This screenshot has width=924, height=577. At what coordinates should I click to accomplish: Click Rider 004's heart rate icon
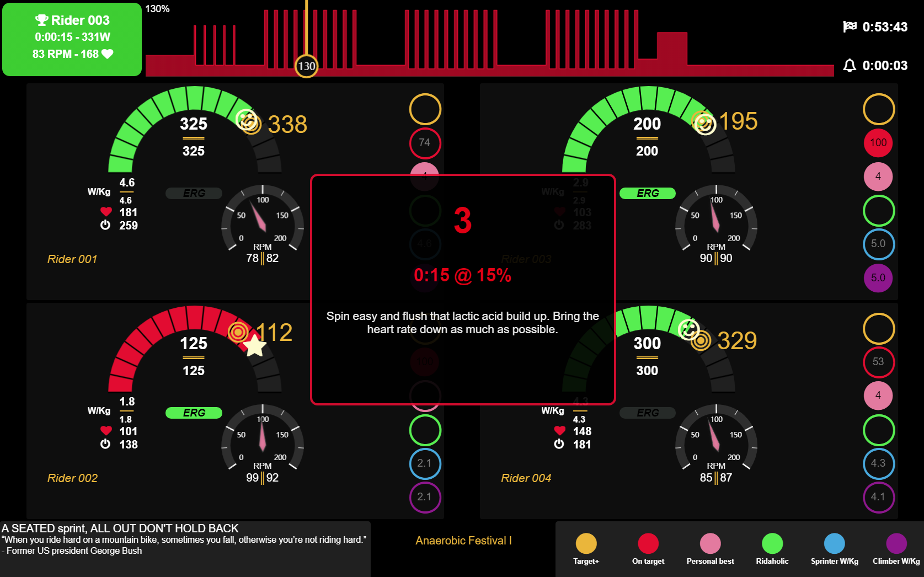(559, 431)
